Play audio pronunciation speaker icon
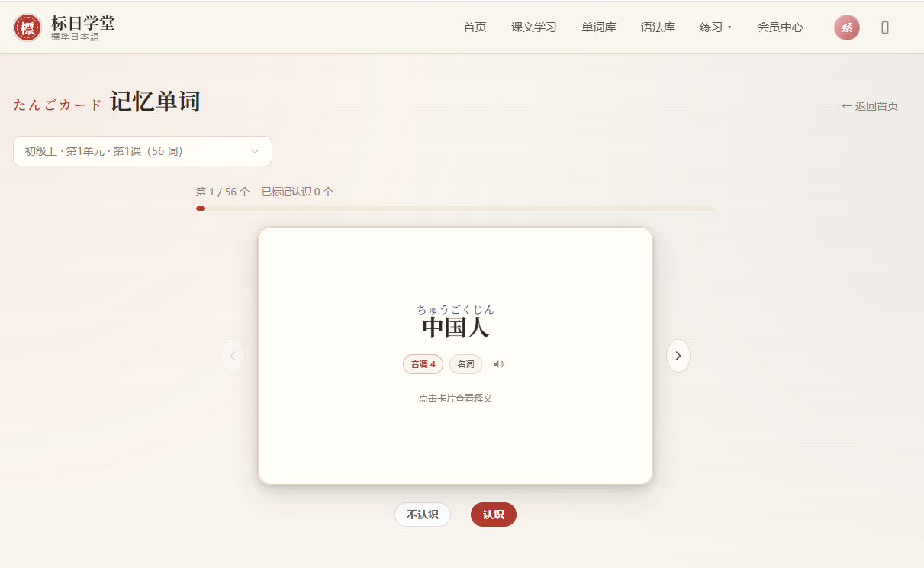The width and height of the screenshot is (924, 568). 499,364
